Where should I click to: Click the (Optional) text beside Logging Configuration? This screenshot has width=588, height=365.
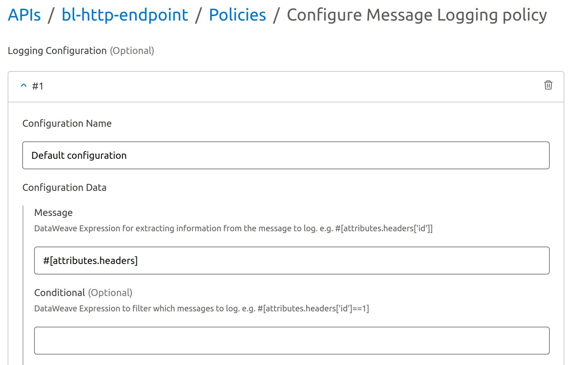tap(132, 51)
